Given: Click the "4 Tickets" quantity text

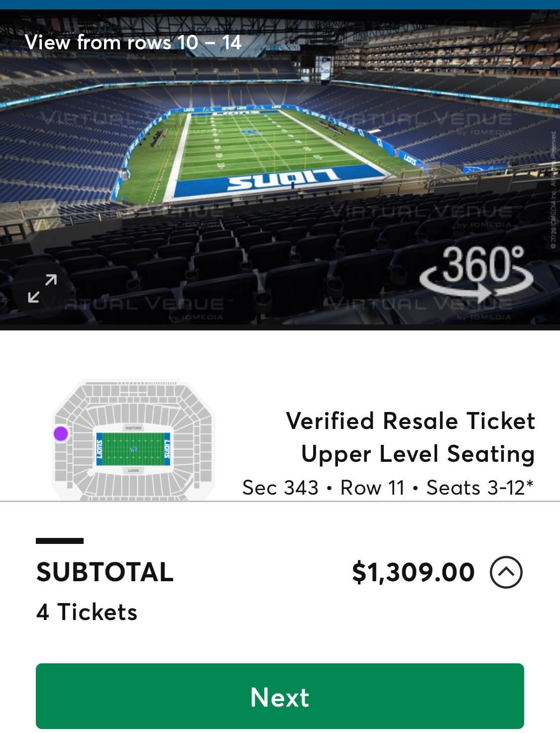Looking at the screenshot, I should 87,612.
